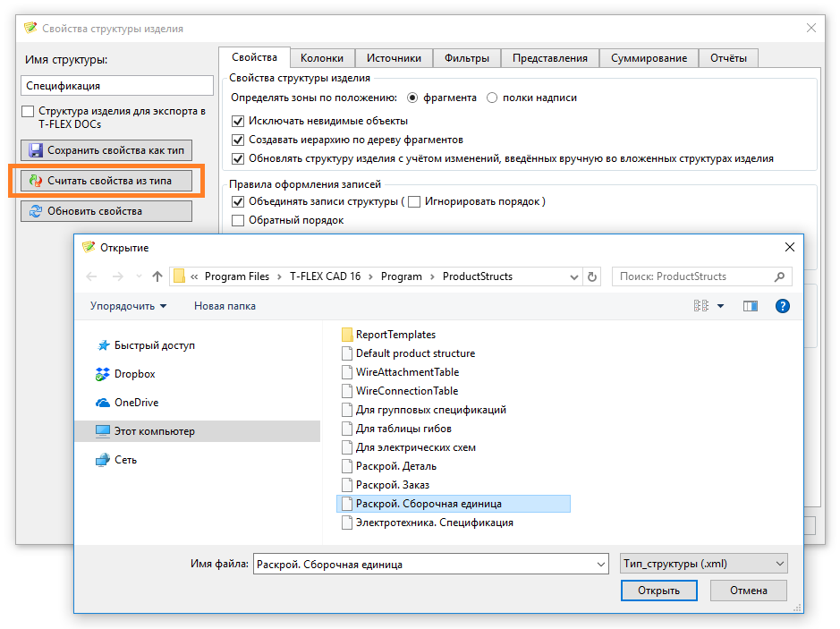Screen dimensions: 840x629
Task: Expand the Имя файла combo box arrow
Action: pyautogui.click(x=600, y=564)
